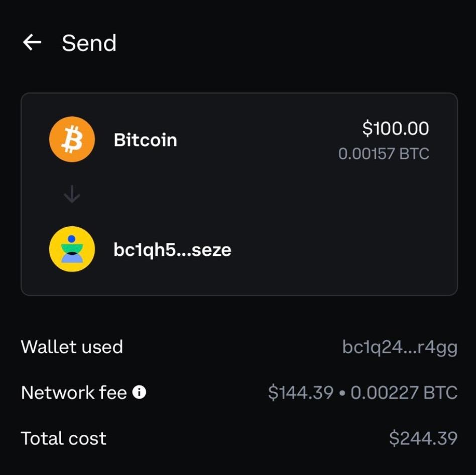Tap the back arrow next to Send

click(x=32, y=43)
